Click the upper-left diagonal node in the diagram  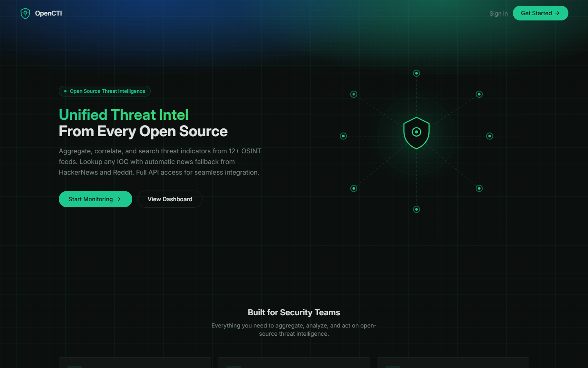(354, 94)
